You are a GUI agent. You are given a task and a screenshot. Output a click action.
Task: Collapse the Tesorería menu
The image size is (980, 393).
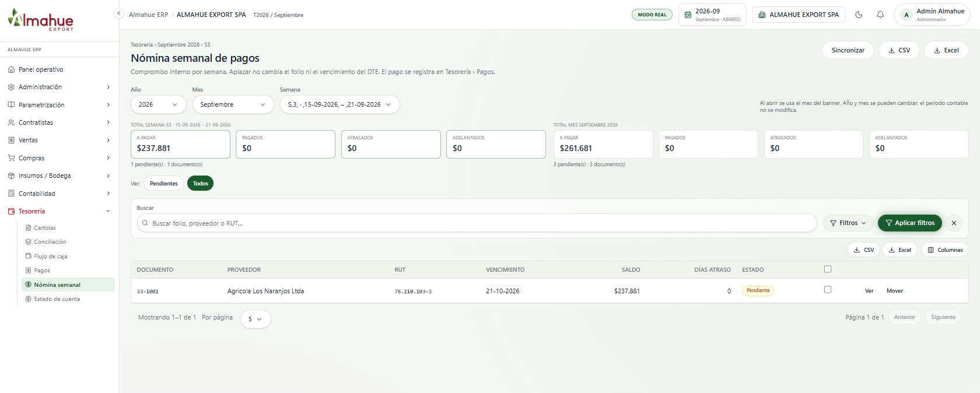[60, 211]
